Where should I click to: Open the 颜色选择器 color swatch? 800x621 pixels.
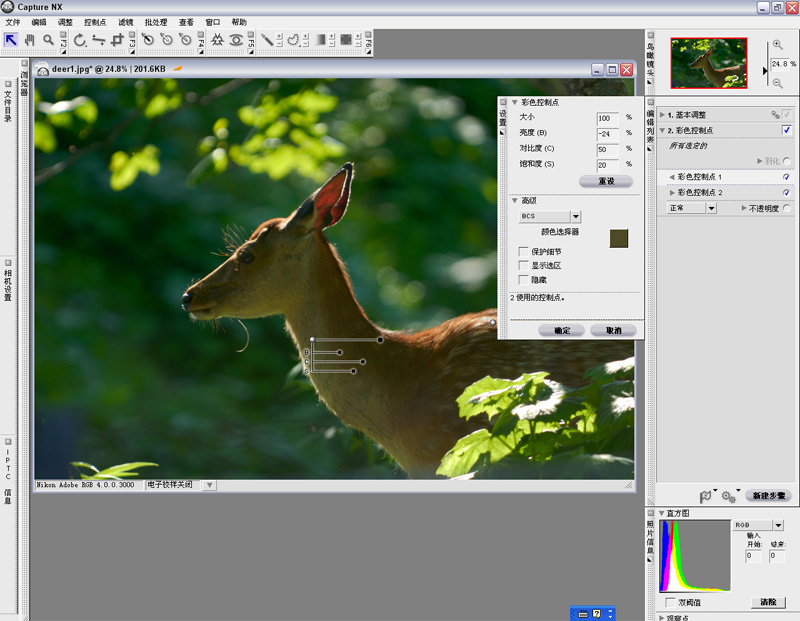(618, 238)
